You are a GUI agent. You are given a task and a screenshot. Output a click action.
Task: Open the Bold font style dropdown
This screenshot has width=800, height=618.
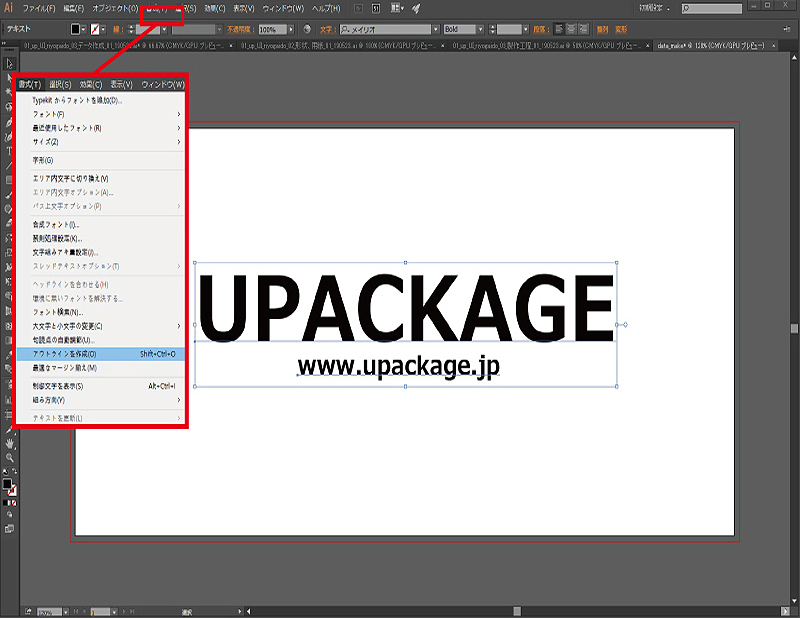pos(480,29)
